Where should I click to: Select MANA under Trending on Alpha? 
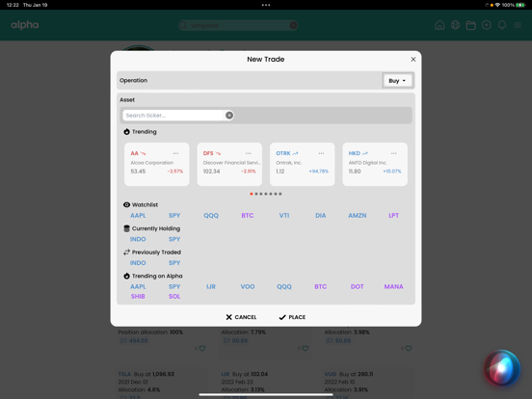pyautogui.click(x=393, y=286)
